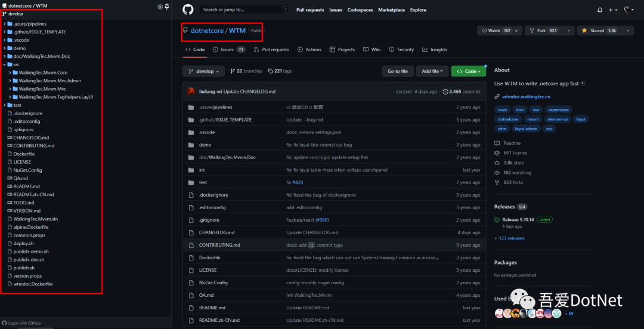The image size is (644, 329).
Task: Open the green Code dropdown
Action: click(469, 72)
